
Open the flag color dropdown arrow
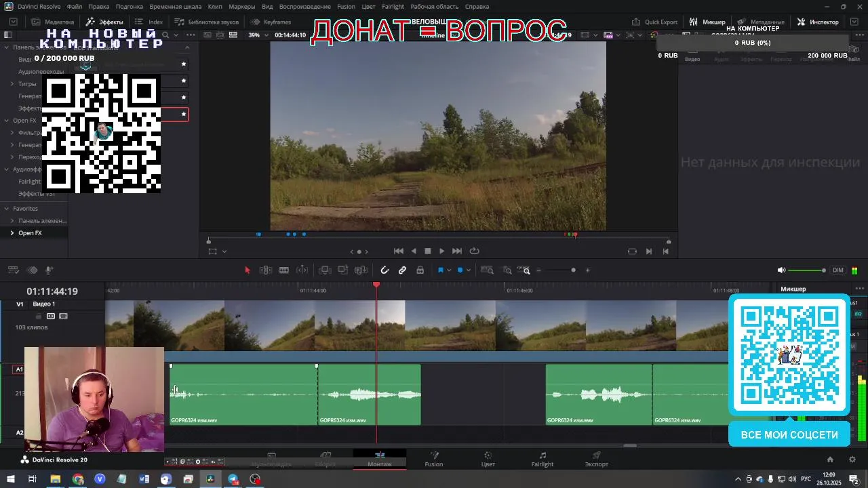tap(448, 270)
